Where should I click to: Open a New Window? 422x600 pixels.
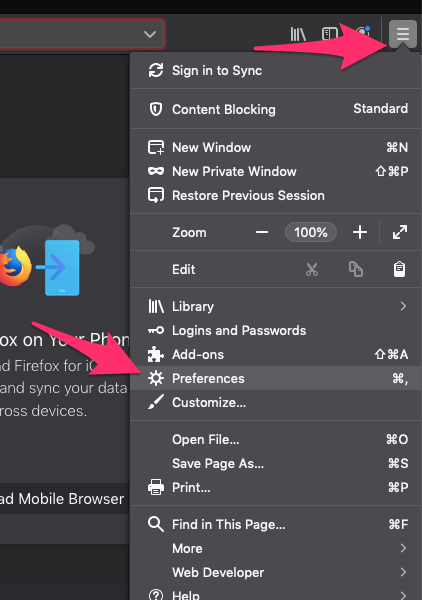(x=275, y=147)
